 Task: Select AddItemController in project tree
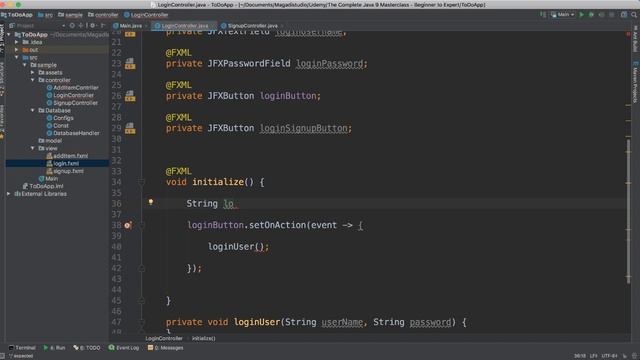[72, 88]
